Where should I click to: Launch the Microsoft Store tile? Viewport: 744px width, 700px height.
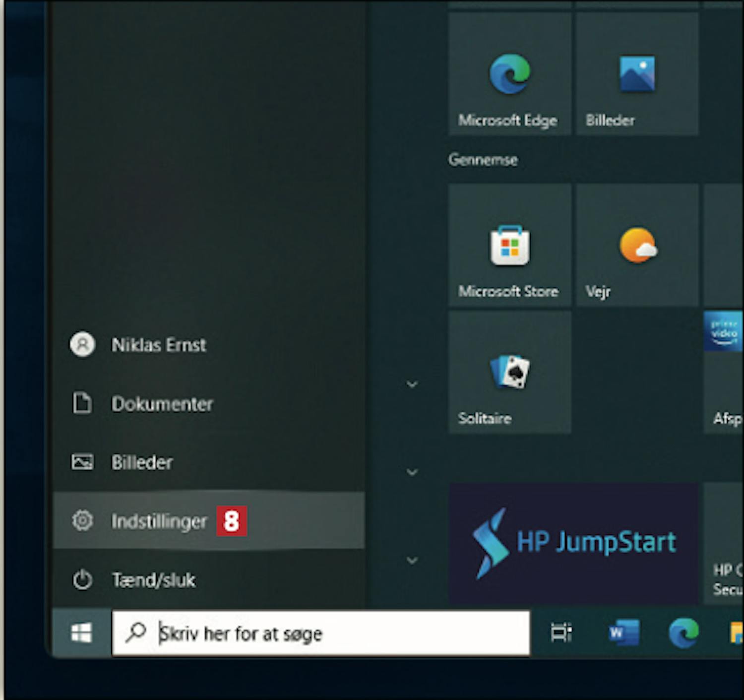coord(509,246)
